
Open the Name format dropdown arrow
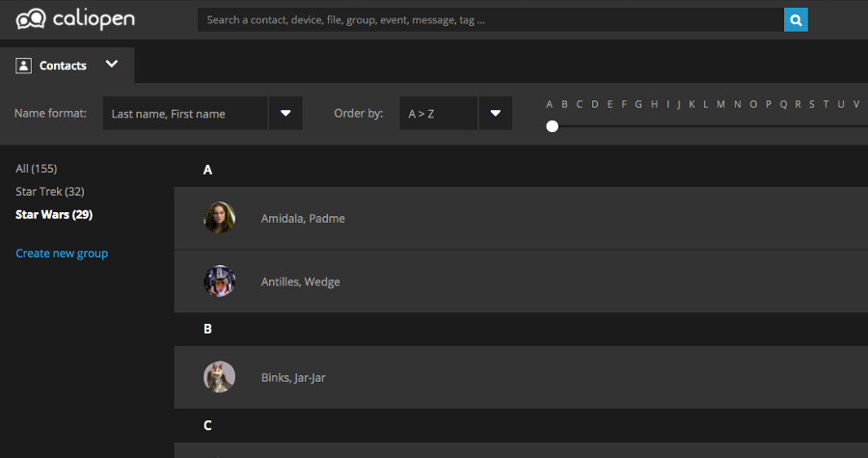pos(285,113)
